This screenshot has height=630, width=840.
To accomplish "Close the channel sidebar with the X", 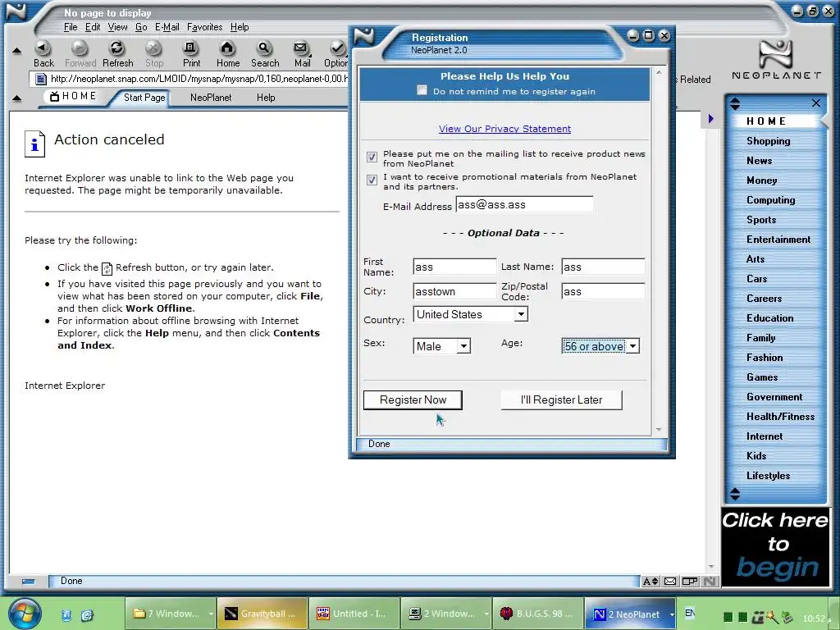I will point(816,103).
